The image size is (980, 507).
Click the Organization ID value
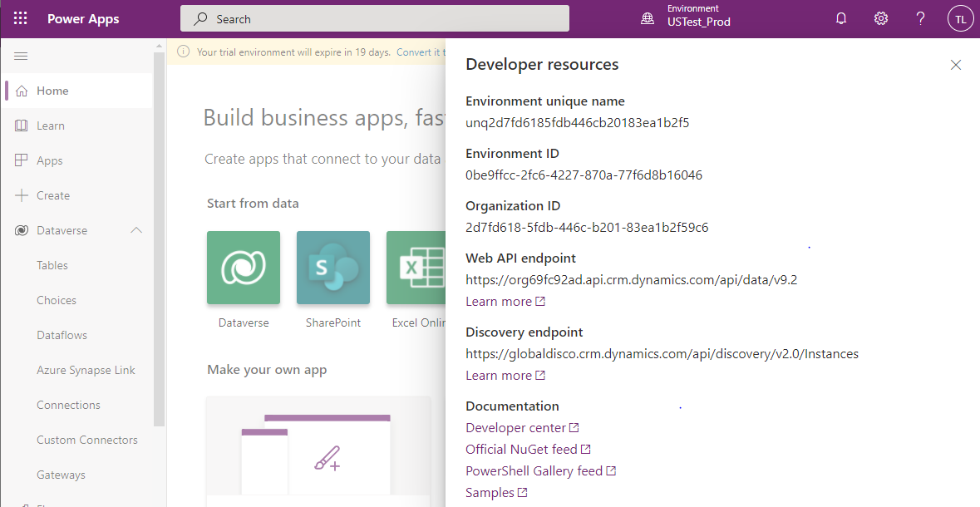pos(587,228)
